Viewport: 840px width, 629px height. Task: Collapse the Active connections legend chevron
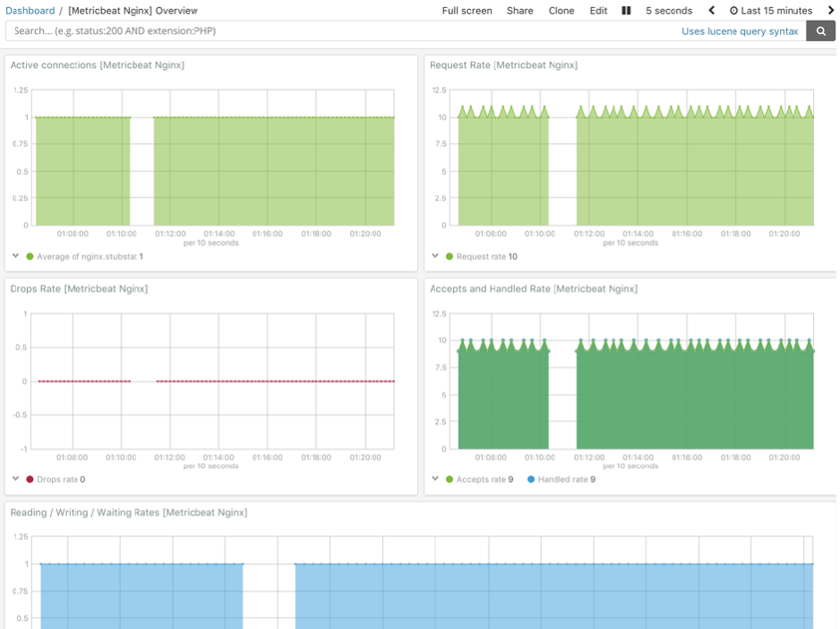click(15, 255)
